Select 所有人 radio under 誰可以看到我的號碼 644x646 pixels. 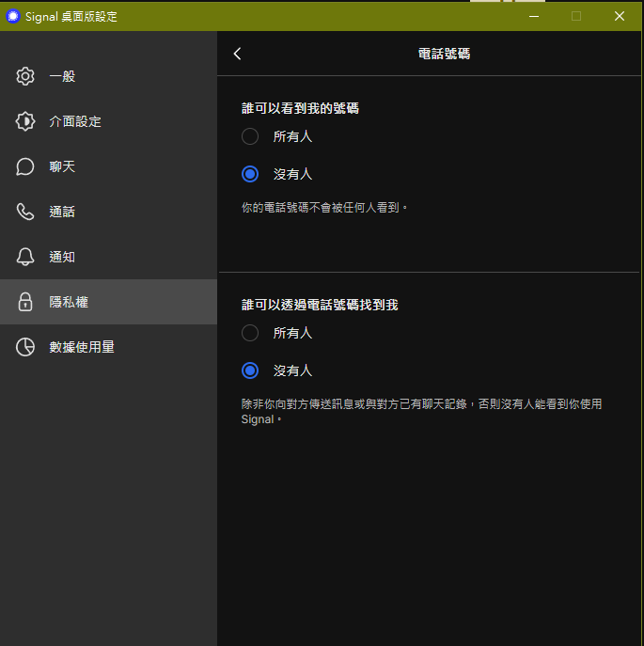click(x=250, y=136)
